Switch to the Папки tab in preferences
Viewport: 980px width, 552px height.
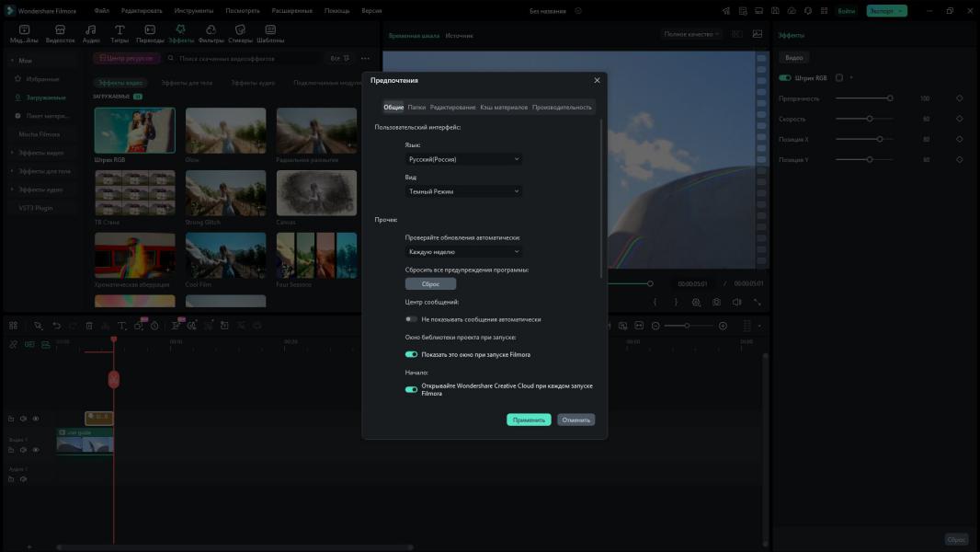416,108
